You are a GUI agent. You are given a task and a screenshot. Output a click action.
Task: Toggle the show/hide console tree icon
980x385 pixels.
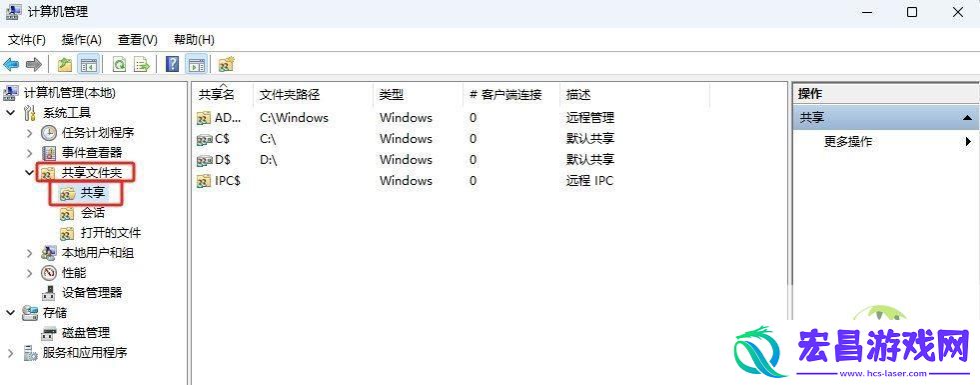88,64
